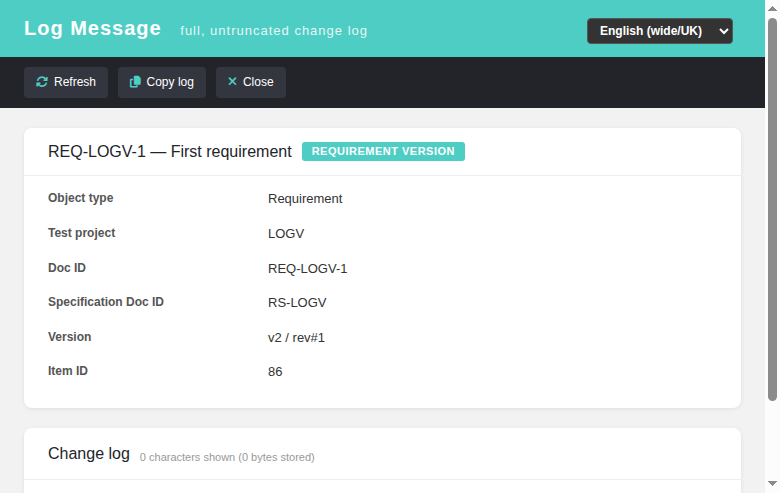Screen dimensions: 780x493
Task: Click the 'RS-LOGV' value
Action: 297,302
